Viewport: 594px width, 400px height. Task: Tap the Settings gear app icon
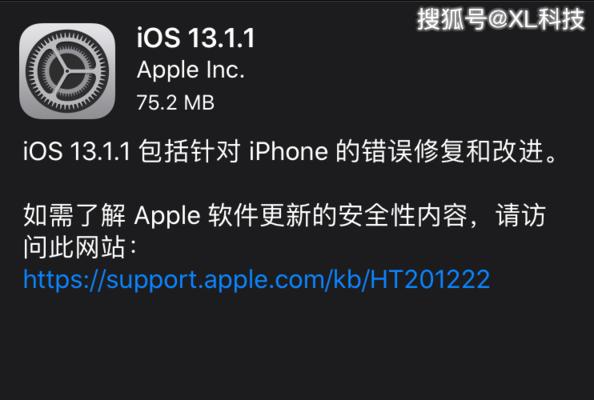[67, 71]
